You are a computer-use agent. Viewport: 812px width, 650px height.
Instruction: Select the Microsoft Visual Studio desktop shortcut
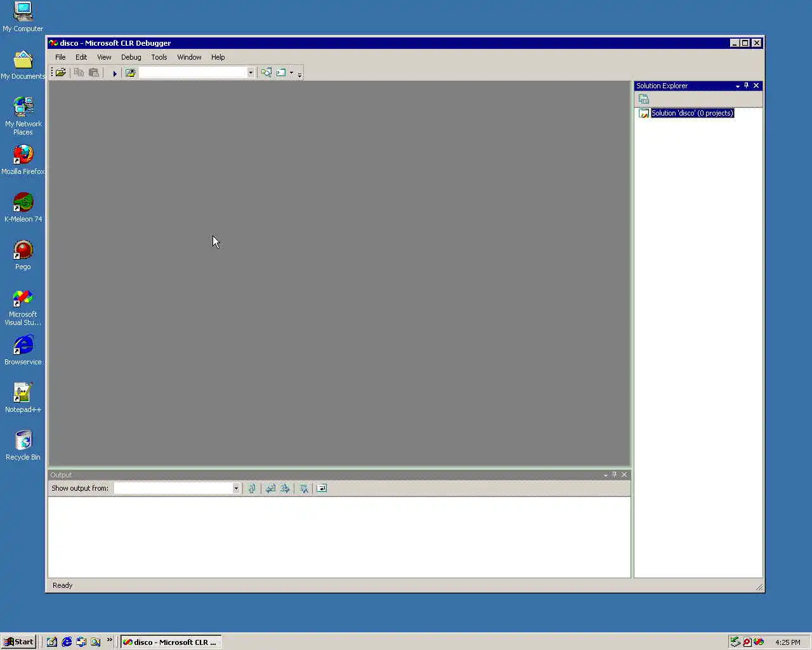[x=23, y=307]
